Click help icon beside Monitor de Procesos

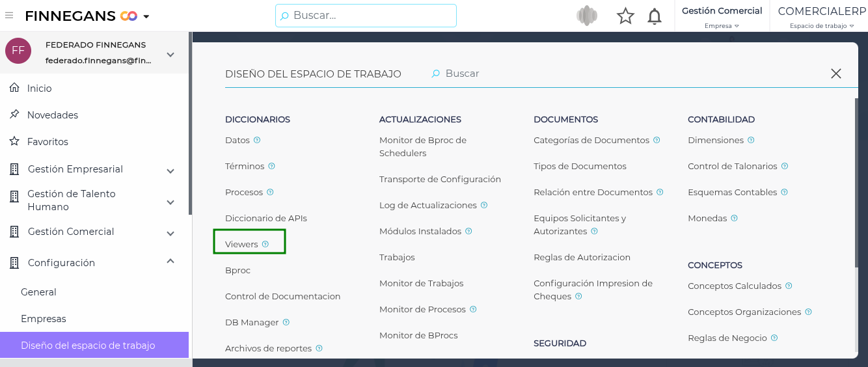point(474,309)
